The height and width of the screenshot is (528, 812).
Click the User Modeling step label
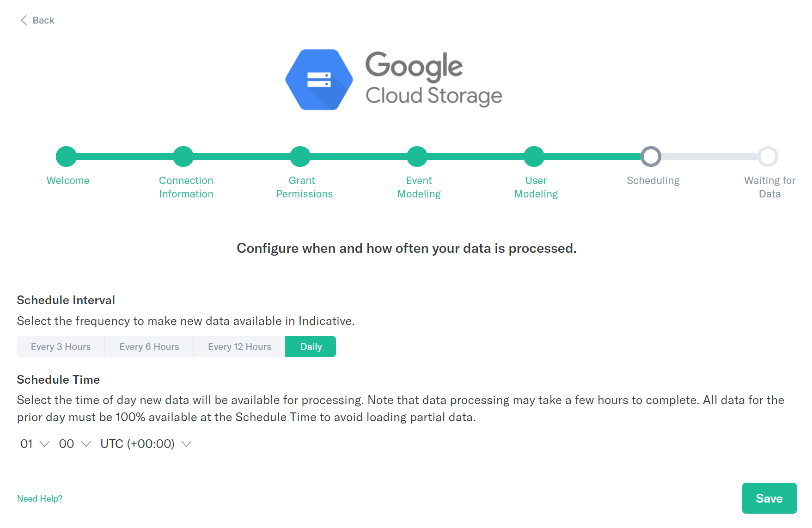(x=536, y=187)
